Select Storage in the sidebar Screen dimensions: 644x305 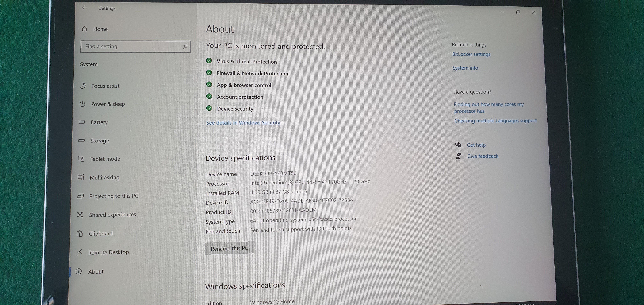100,141
